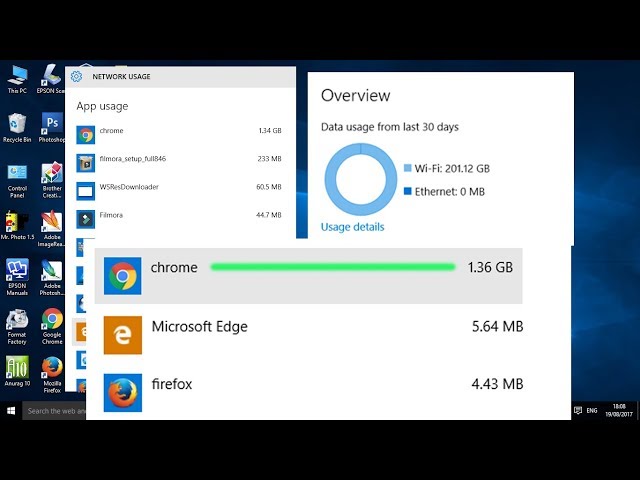640x480 pixels.
Task: Open EPSON Manuals desktop icon
Action: 17,277
